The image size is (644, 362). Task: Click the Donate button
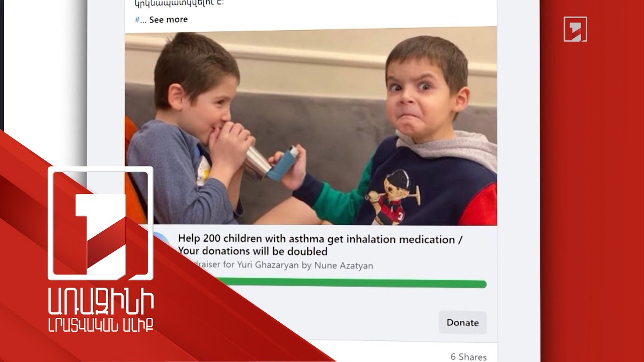(462, 322)
